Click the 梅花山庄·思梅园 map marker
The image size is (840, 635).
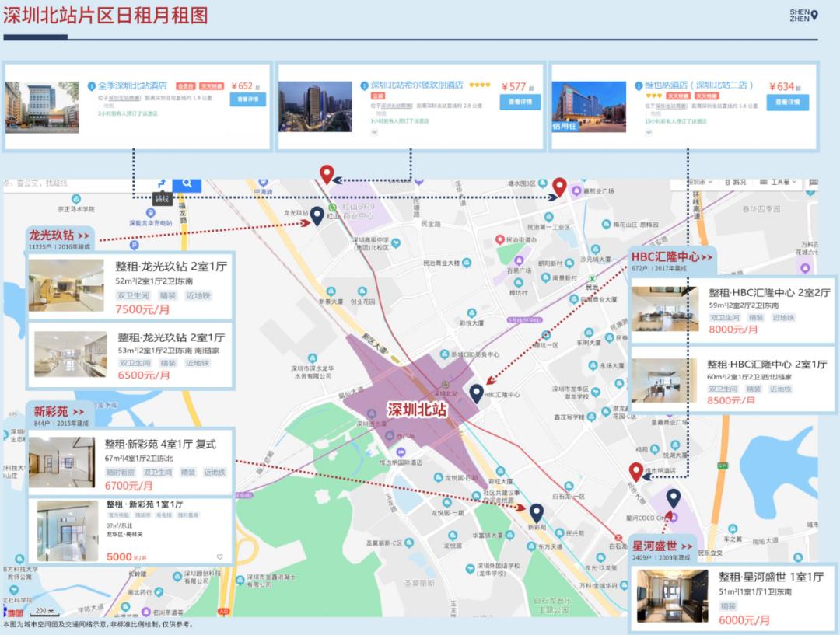pyautogui.click(x=606, y=224)
